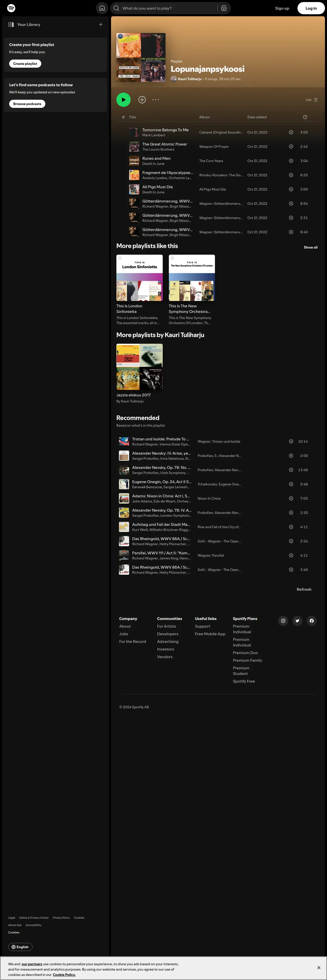Screen dimensions: 327x980
Task: Create playlist with plus icon in library
Action: 101,24
